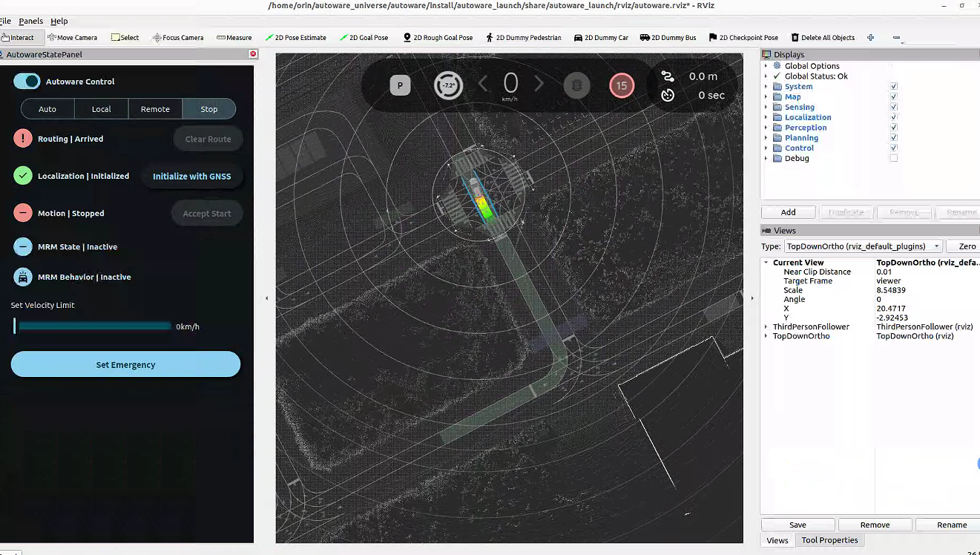The image size is (980, 555).
Task: Select Auto operation mode
Action: point(47,109)
